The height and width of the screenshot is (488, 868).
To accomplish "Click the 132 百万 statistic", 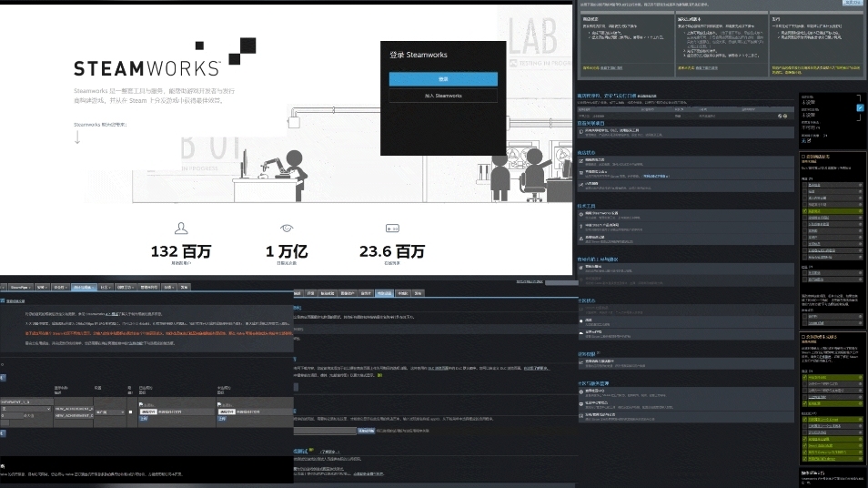I will pos(181,251).
